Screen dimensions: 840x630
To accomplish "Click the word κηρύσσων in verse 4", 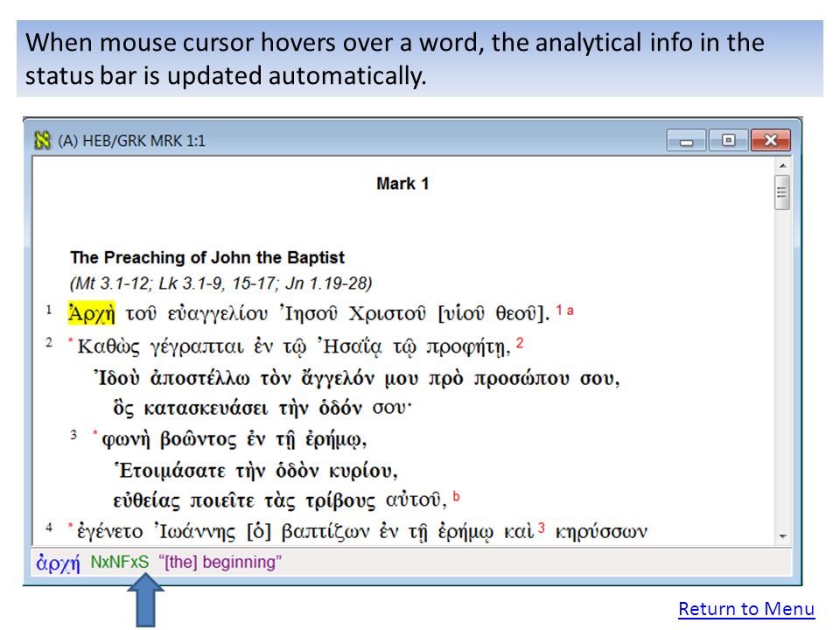I will pos(601,531).
